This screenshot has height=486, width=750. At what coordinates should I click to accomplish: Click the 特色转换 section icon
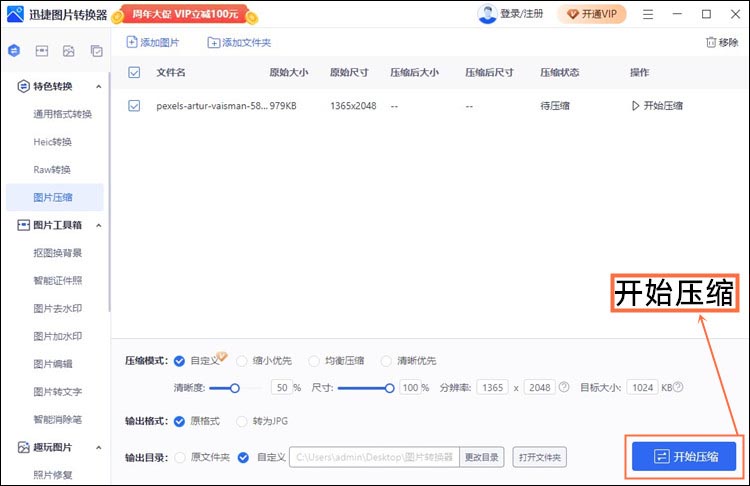point(23,87)
